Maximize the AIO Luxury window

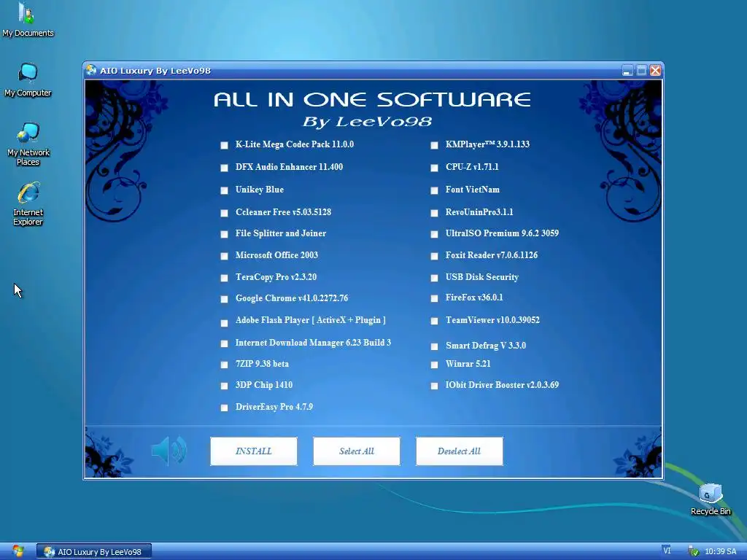point(641,71)
